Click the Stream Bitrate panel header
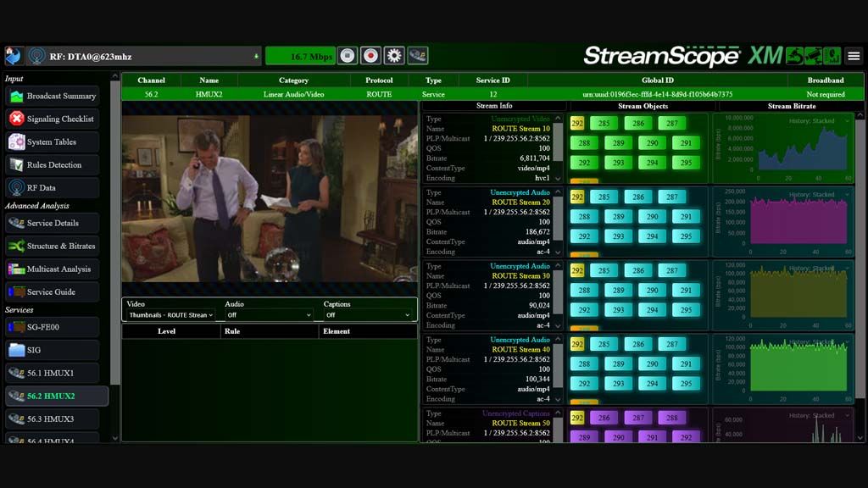Viewport: 868px width, 488px height. 791,106
